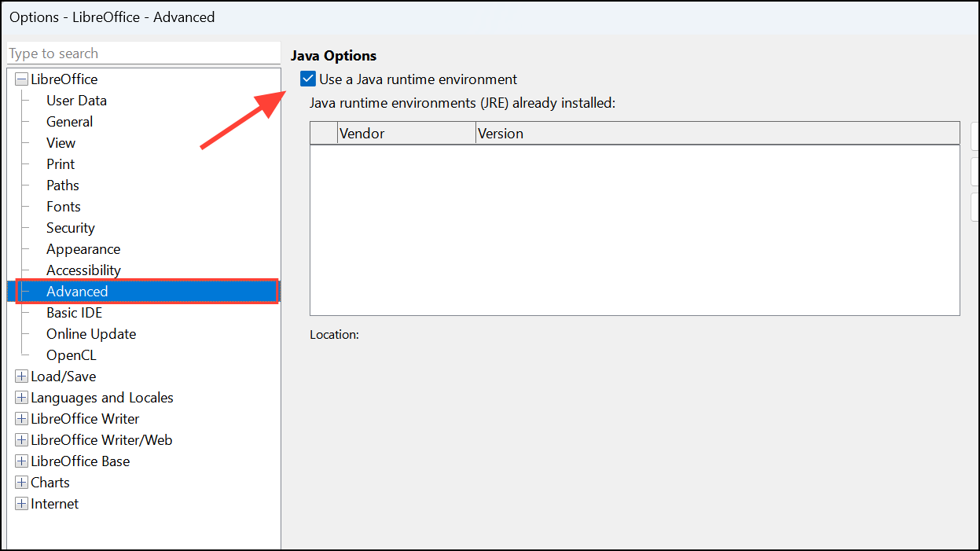
Task: Open the Basic IDE options
Action: [x=73, y=312]
